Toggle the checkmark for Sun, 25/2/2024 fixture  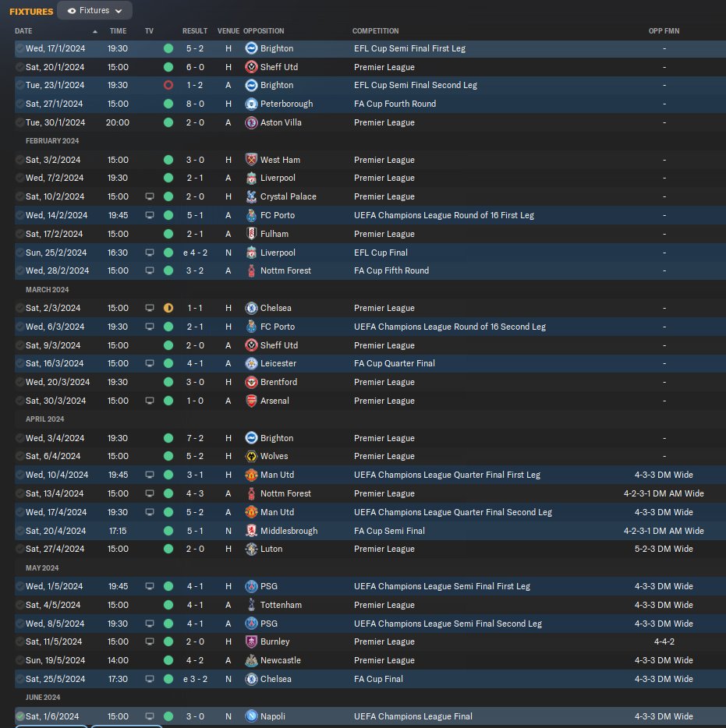(x=20, y=253)
